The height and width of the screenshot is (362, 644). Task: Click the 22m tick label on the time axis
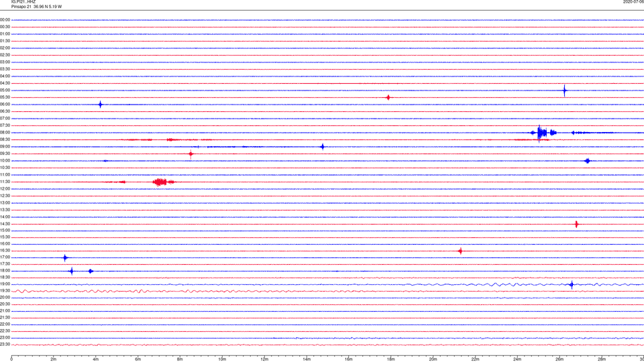pos(475,359)
